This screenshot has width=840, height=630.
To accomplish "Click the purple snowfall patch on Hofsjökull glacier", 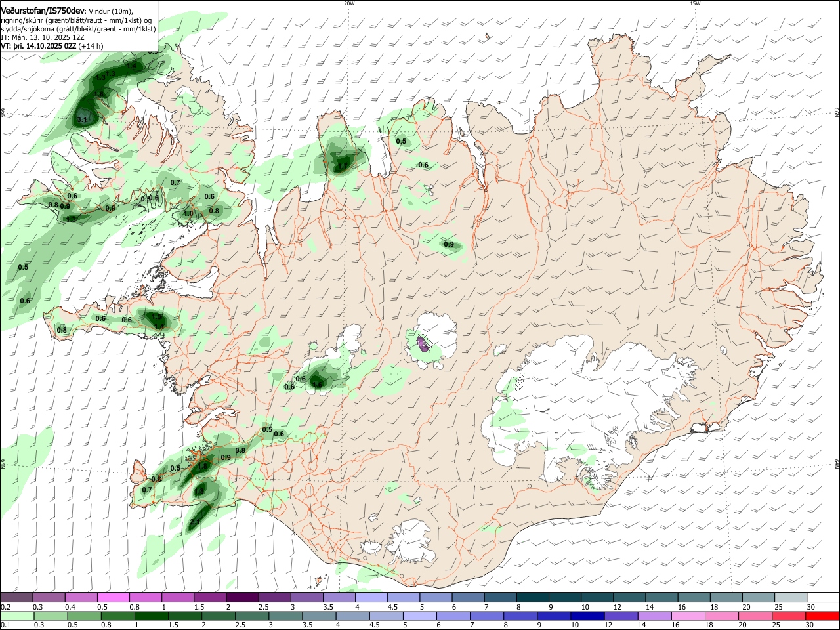I will (x=424, y=344).
